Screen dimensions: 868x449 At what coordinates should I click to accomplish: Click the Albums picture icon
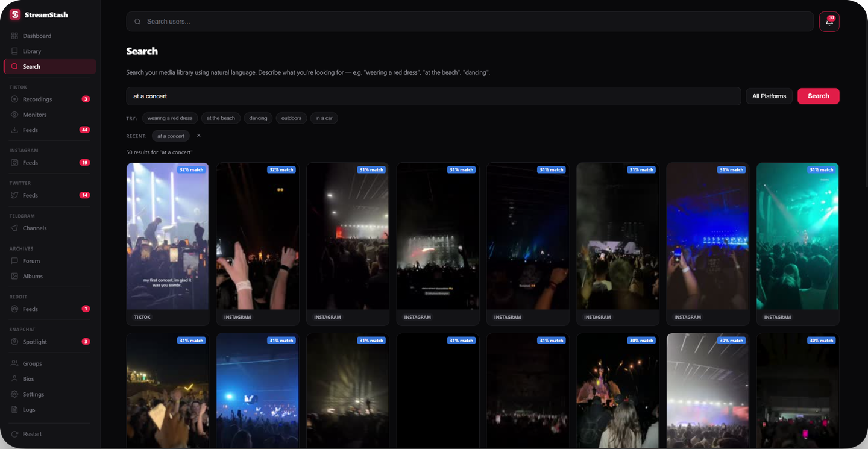click(14, 276)
